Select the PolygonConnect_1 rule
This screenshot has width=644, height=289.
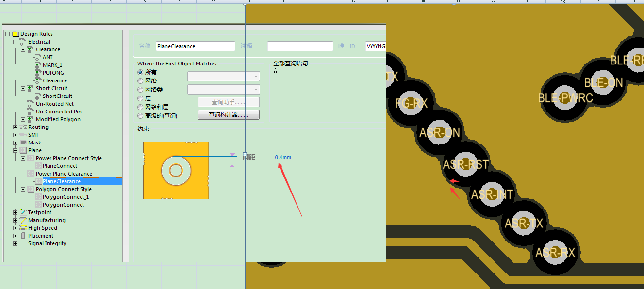click(x=66, y=197)
